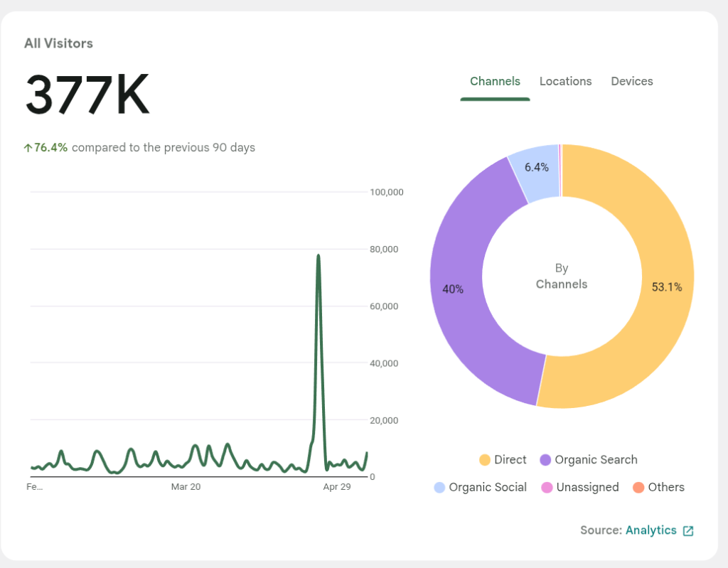Click the Organic Search legend label

tap(596, 460)
